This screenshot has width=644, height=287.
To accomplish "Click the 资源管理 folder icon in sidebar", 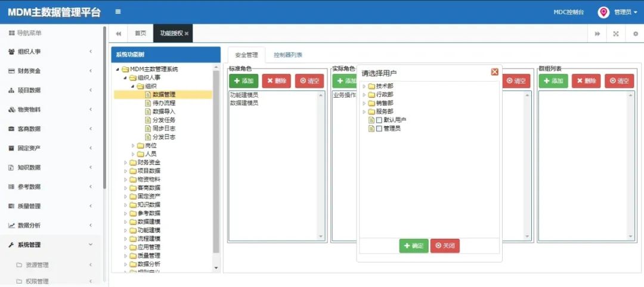I will (x=19, y=265).
